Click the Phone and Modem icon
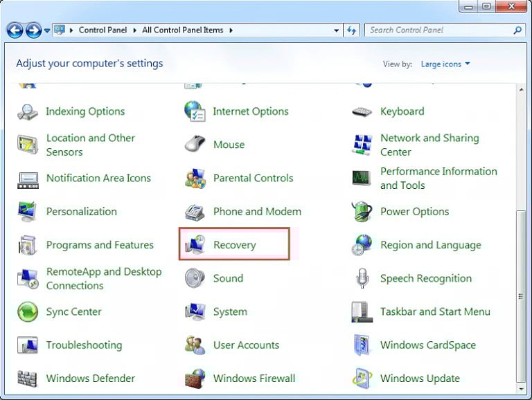532x400 pixels. click(195, 212)
